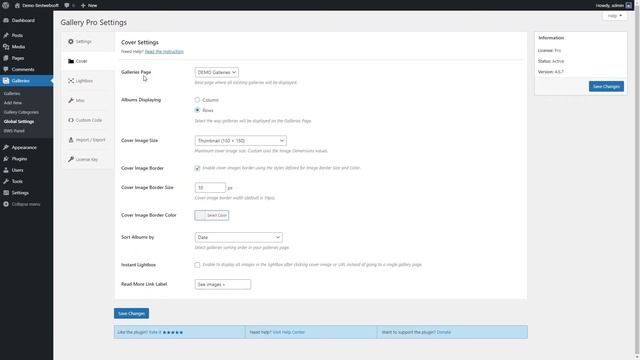640x360 pixels.
Task: Open Gallery Categories submenu item
Action: tap(21, 112)
